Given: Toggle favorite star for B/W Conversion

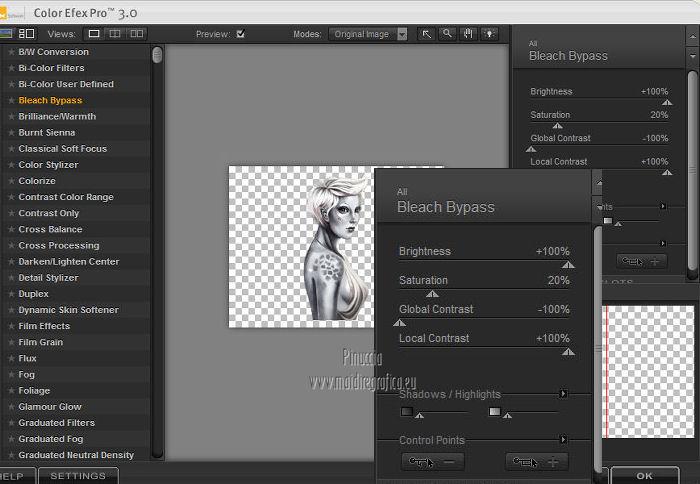Looking at the screenshot, I should click(x=11, y=52).
